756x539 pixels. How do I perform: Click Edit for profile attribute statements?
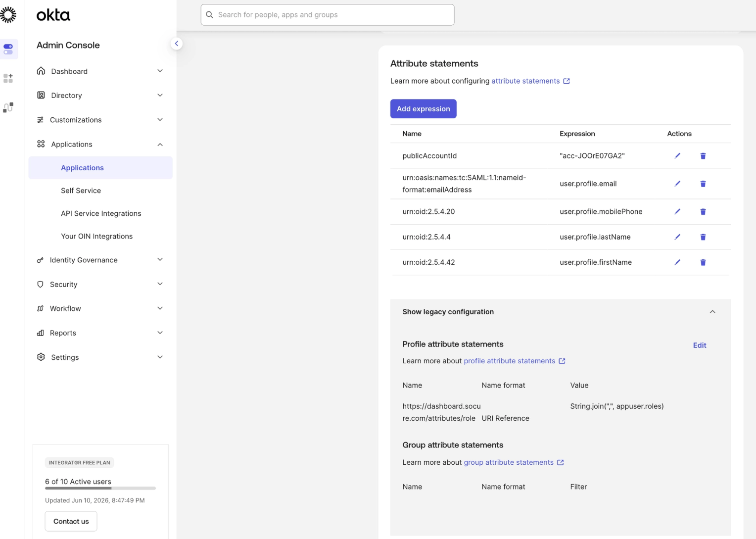pos(700,345)
